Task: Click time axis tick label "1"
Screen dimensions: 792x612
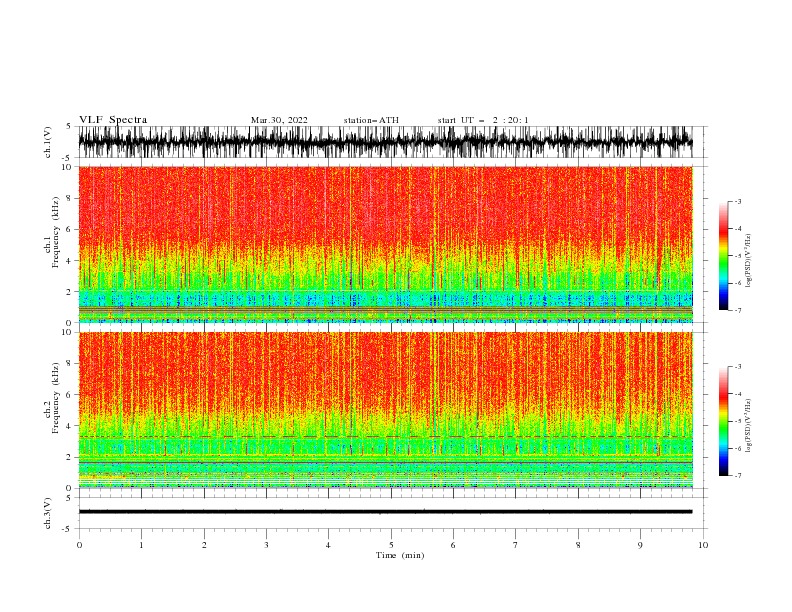Action: pyautogui.click(x=141, y=545)
